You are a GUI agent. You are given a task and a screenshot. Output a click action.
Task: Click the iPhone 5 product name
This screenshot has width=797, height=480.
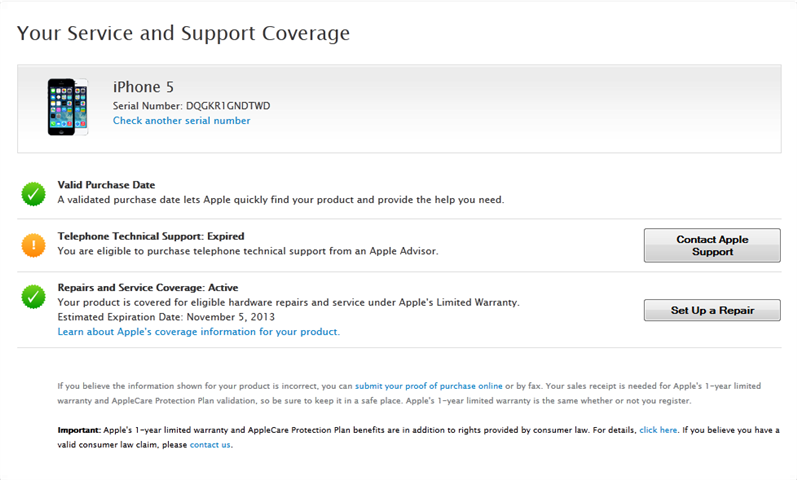143,87
